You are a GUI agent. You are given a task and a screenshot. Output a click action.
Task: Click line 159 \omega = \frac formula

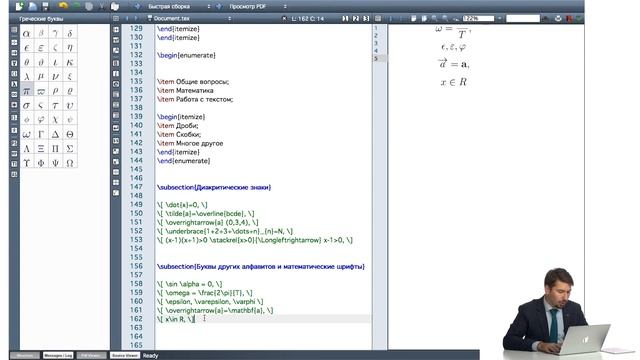[204, 293]
